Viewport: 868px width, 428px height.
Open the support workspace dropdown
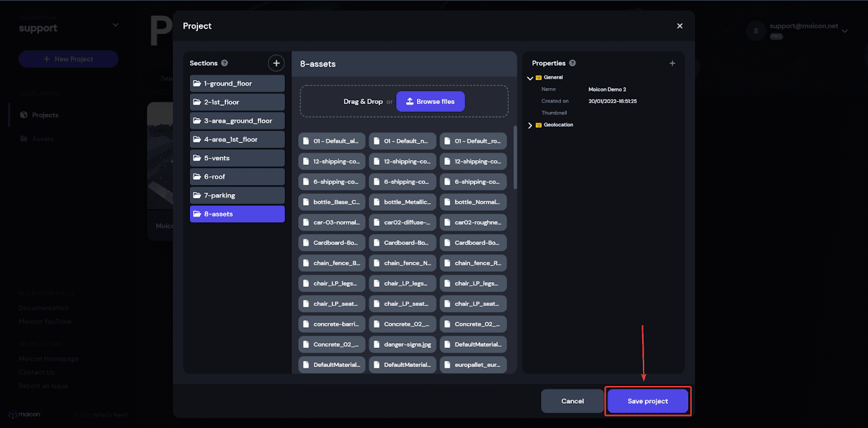[x=115, y=25]
